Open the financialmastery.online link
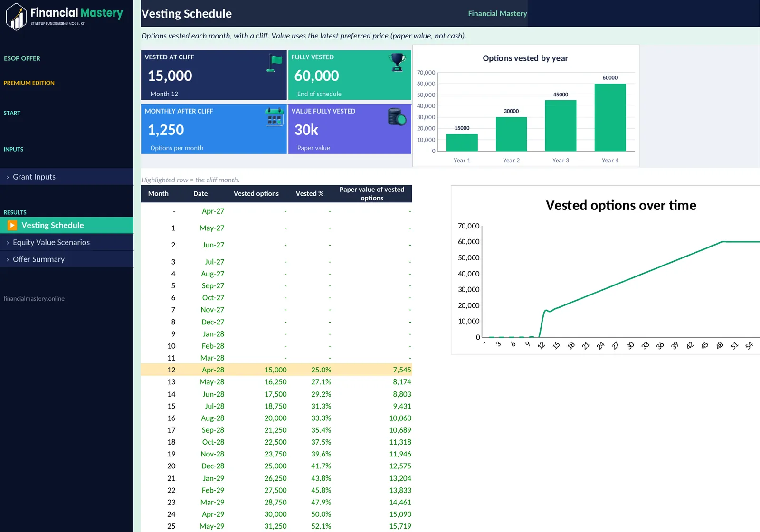This screenshot has height=532, width=760. point(34,299)
